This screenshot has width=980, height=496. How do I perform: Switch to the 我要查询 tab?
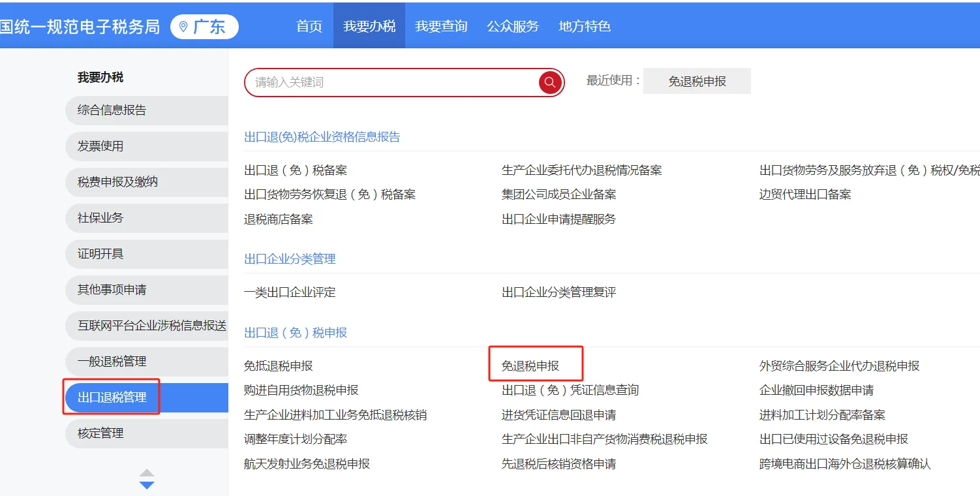441,26
